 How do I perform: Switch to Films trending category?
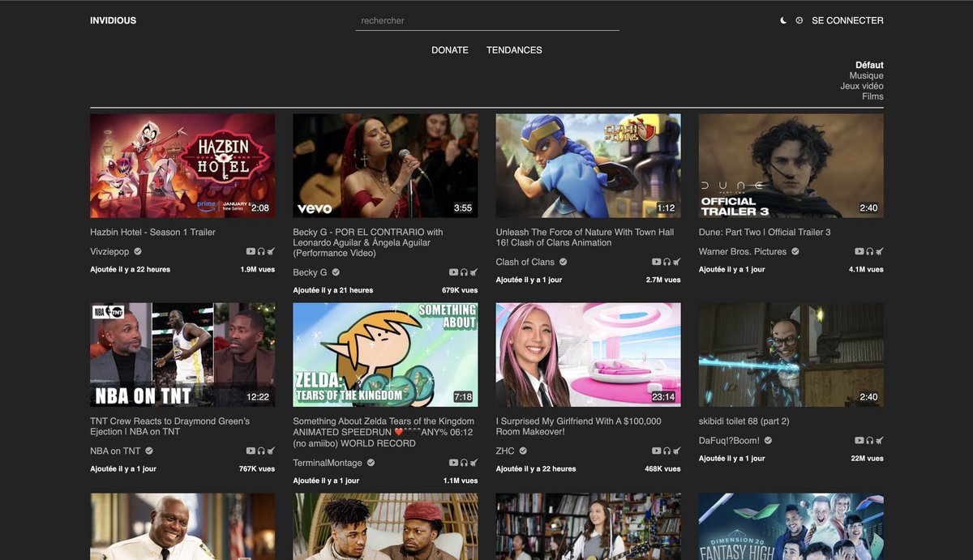coord(872,96)
